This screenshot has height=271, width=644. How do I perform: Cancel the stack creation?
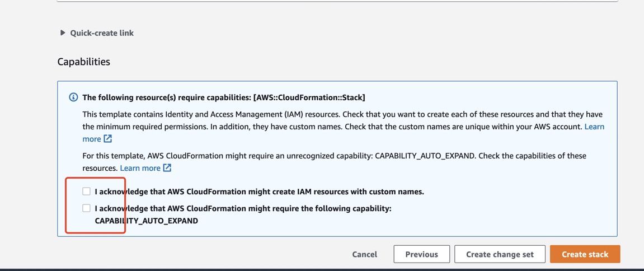click(364, 254)
